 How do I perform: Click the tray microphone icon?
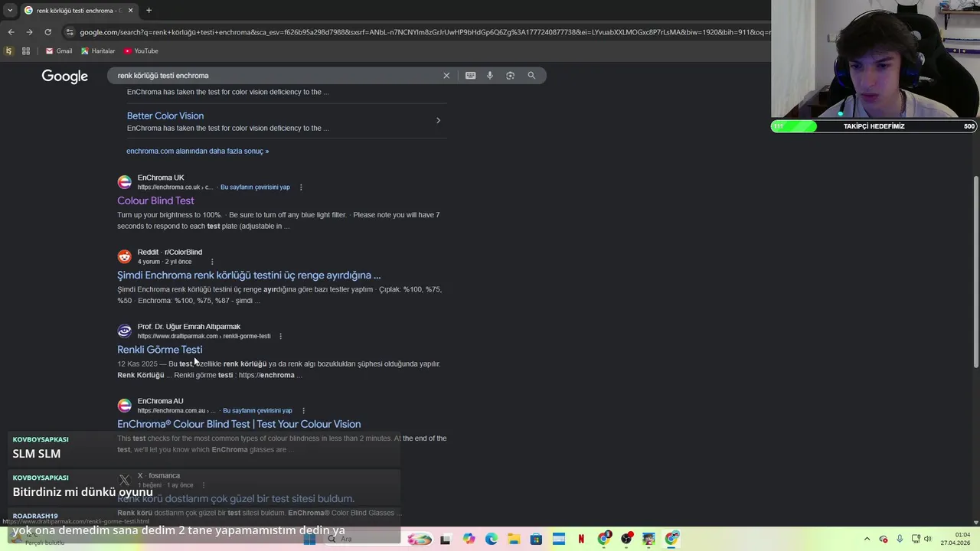pyautogui.click(x=900, y=540)
